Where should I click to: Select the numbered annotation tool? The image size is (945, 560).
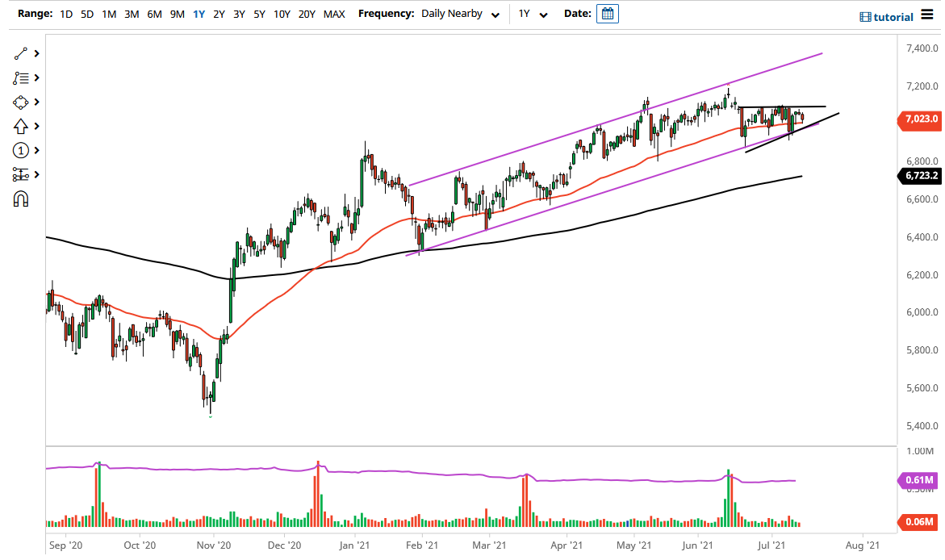[22, 150]
